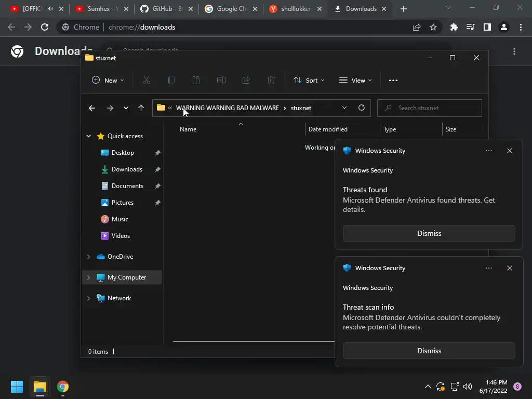Open a new Chrome tab

[403, 9]
